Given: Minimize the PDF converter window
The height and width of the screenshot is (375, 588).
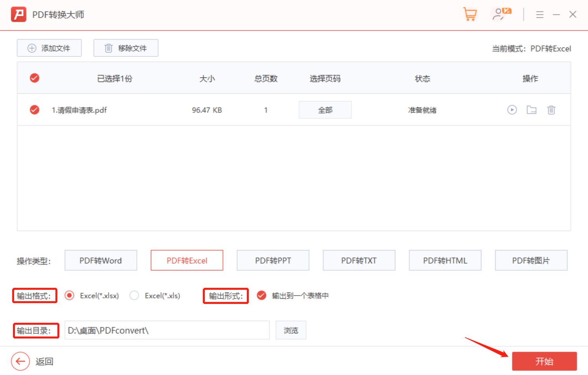Looking at the screenshot, I should [556, 15].
